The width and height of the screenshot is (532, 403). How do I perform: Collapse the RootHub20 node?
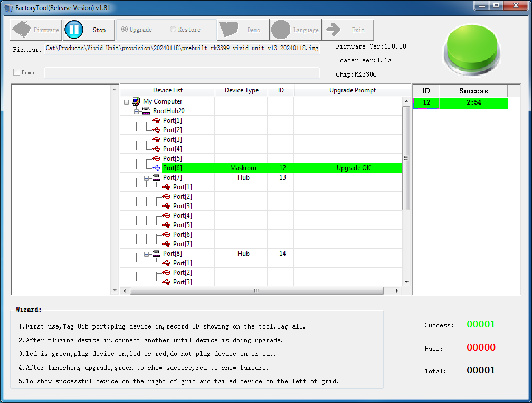[x=136, y=111]
